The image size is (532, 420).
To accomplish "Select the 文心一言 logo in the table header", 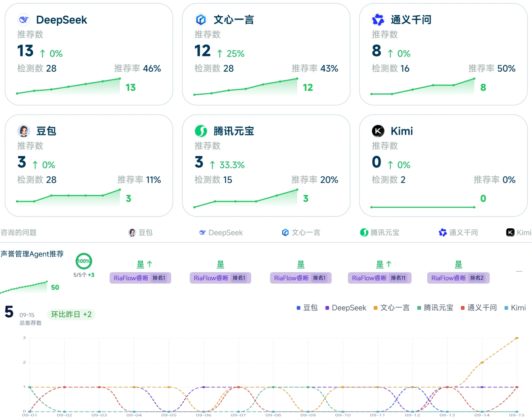I will tap(285, 233).
